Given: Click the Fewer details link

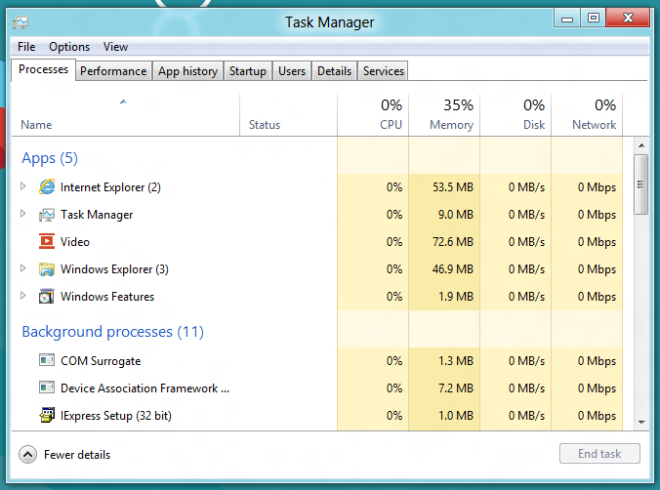Looking at the screenshot, I should click(77, 455).
